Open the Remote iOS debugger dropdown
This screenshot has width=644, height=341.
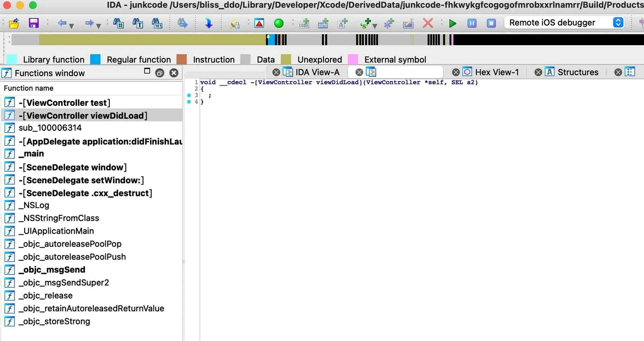tap(564, 23)
